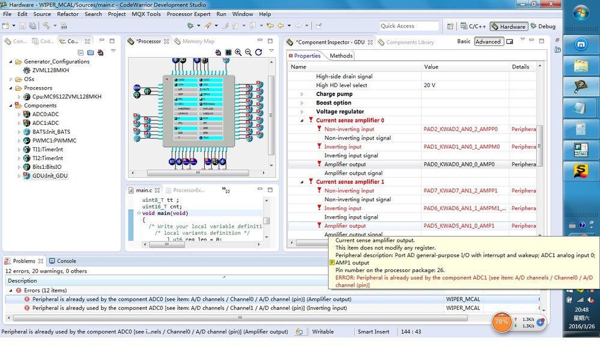The height and width of the screenshot is (364, 600).
Task: Zoom out on the processor view
Action: [248, 52]
